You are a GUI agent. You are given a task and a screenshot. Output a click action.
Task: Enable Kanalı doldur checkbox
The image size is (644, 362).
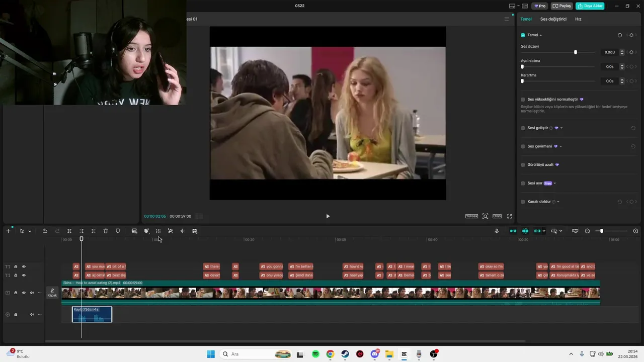click(x=523, y=202)
